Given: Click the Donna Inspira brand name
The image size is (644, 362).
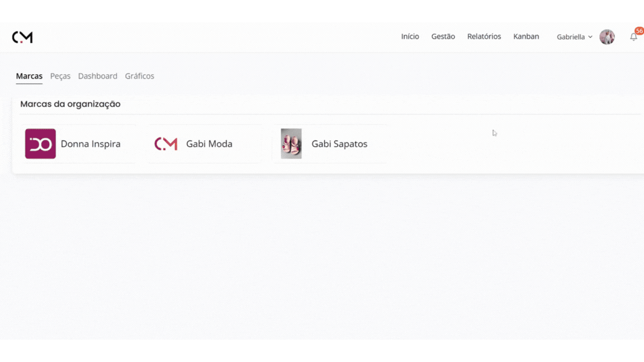Looking at the screenshot, I should pyautogui.click(x=91, y=144).
